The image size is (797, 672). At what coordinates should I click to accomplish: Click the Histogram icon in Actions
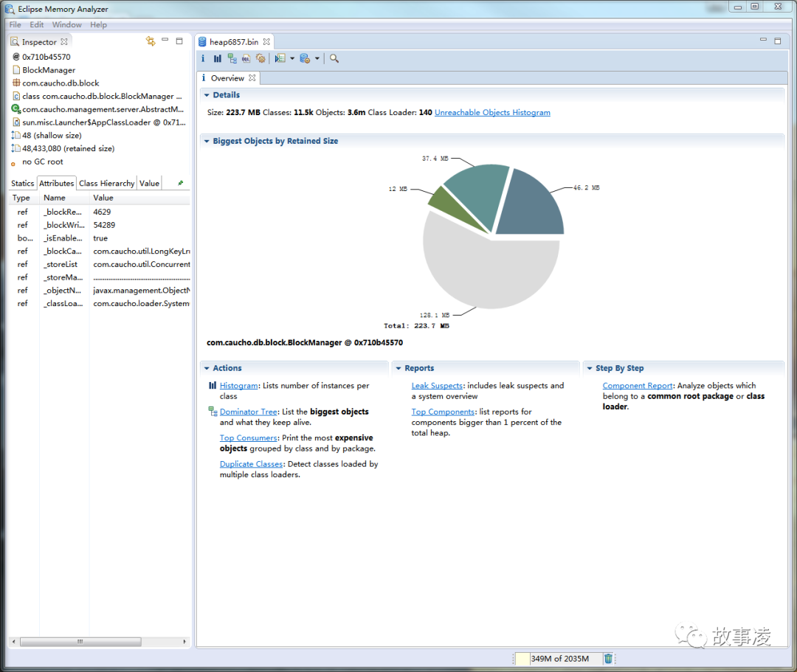tap(213, 386)
